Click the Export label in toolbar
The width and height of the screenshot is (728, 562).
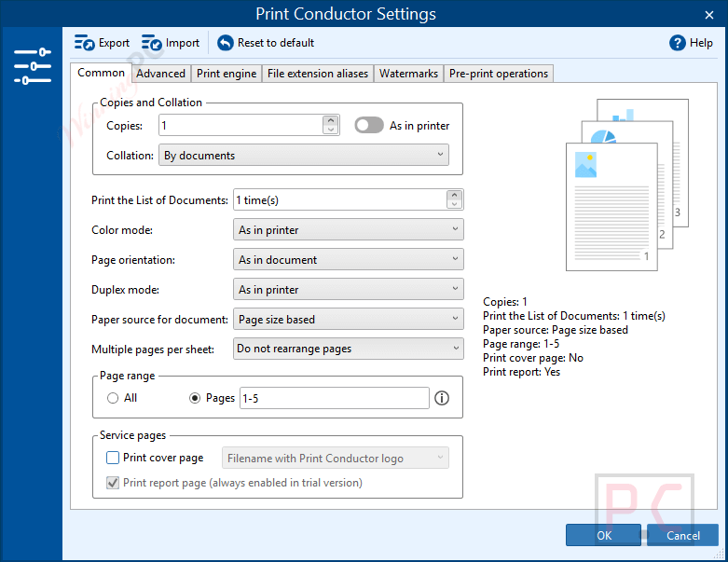pos(115,43)
